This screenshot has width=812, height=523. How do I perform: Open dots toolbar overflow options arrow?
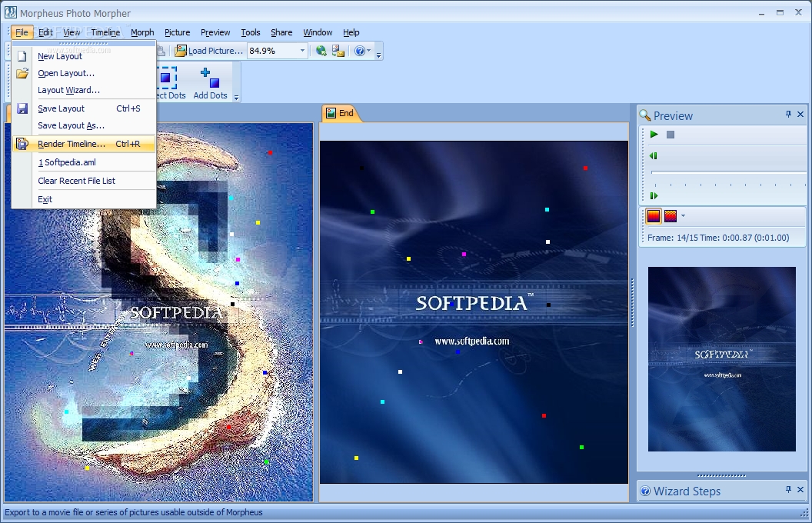tap(236, 97)
